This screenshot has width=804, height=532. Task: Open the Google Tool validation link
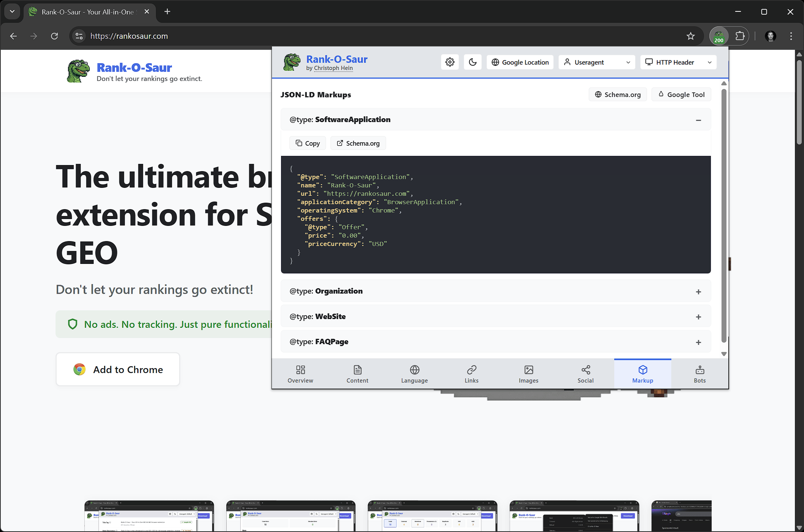(x=681, y=94)
